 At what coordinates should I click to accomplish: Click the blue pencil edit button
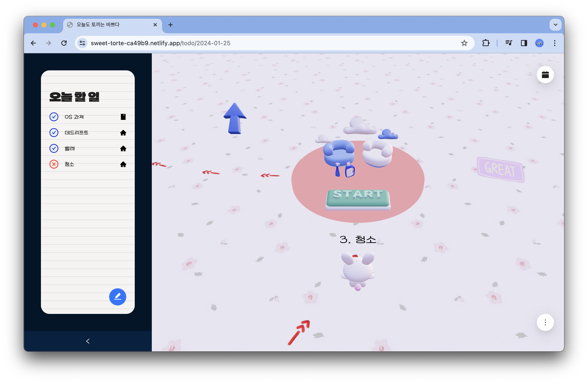click(118, 296)
